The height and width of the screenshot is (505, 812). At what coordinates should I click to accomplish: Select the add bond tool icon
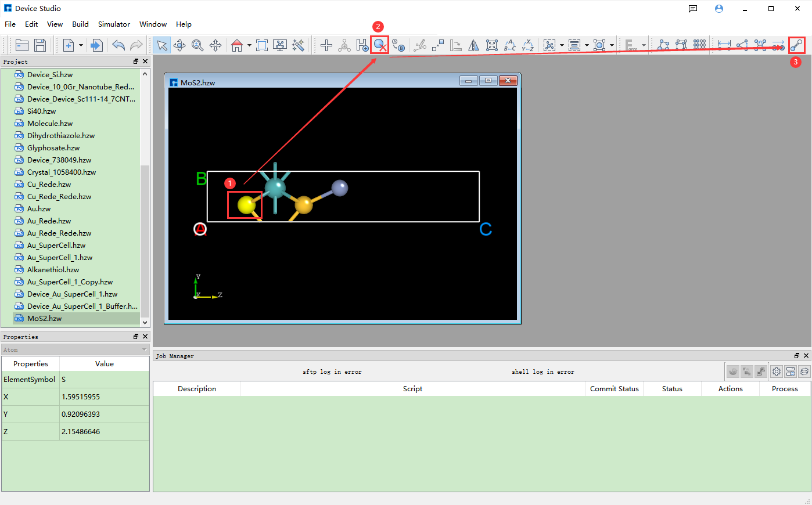coord(796,45)
